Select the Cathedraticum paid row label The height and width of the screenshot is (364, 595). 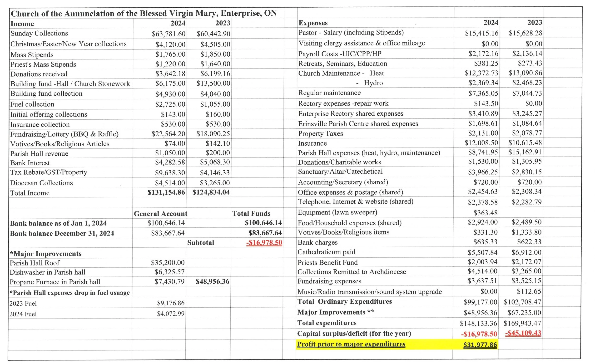tap(326, 252)
